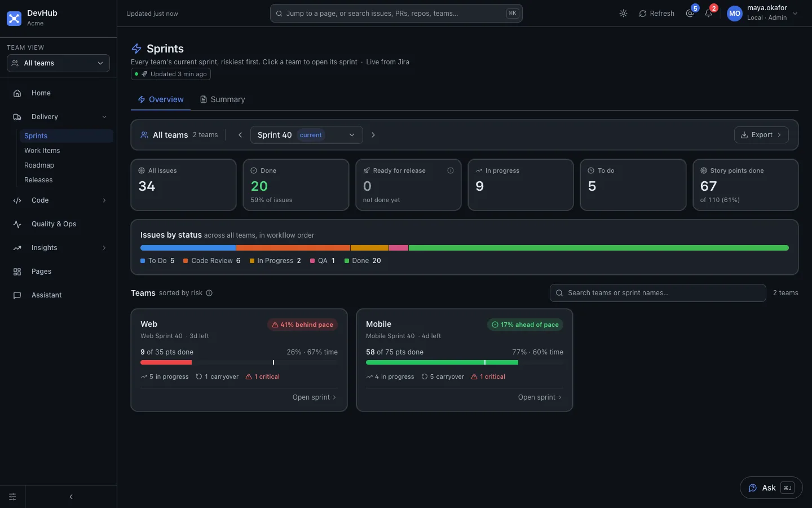Viewport: 812px width, 508px height.
Task: Open mentions icon with badge 5
Action: click(690, 14)
